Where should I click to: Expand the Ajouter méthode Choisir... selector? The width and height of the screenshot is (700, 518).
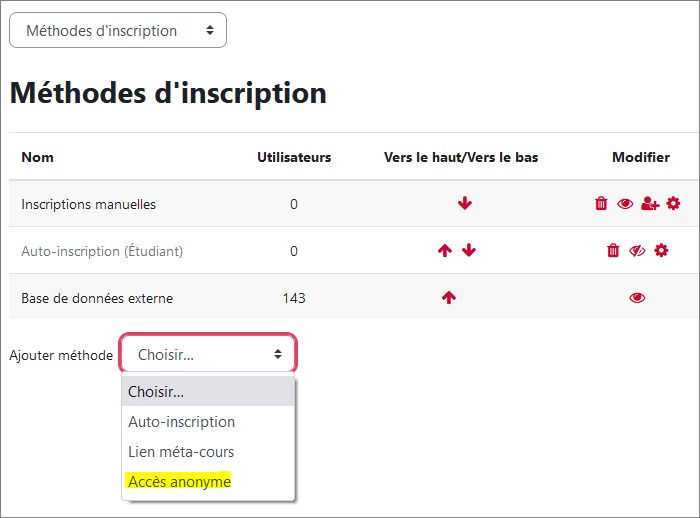208,355
